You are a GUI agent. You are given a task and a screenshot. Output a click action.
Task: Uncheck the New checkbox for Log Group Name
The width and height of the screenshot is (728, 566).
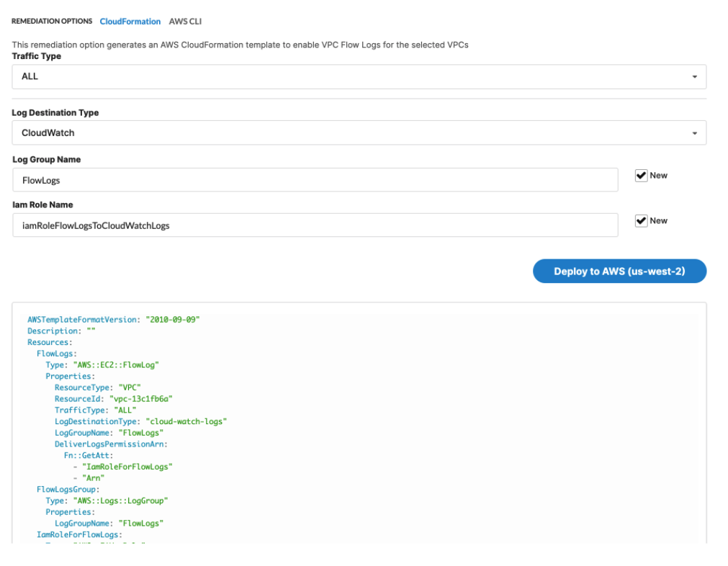[641, 176]
